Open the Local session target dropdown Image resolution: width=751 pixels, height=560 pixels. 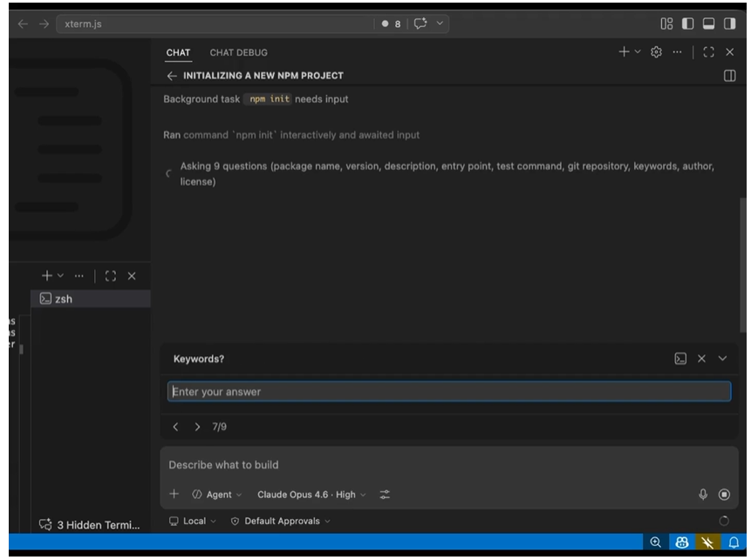pos(193,521)
